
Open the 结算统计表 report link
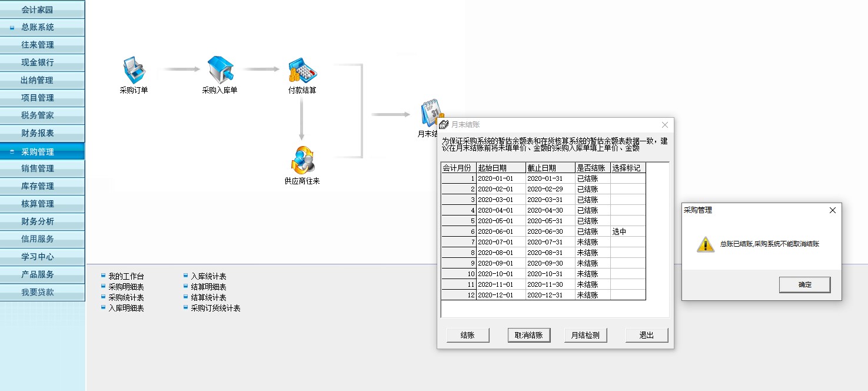coord(208,297)
